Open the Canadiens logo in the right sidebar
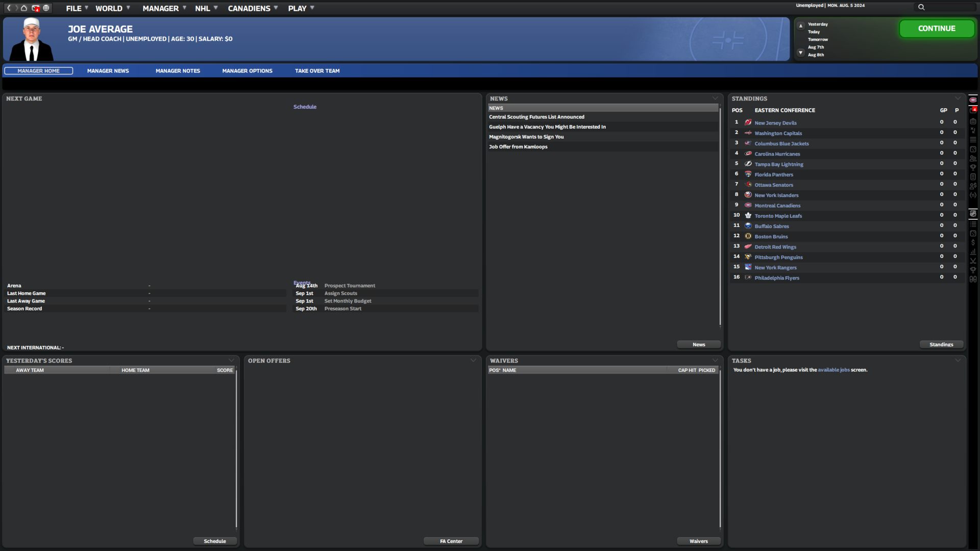 pos(973,100)
